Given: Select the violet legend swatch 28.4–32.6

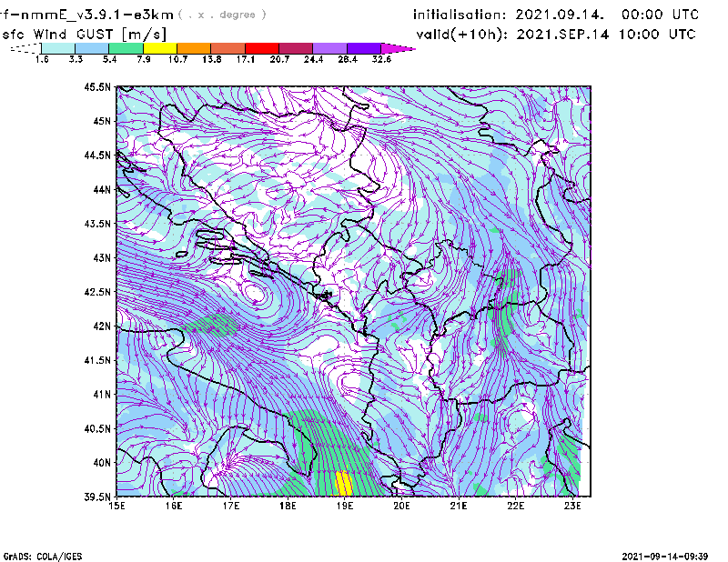Looking at the screenshot, I should click(364, 48).
